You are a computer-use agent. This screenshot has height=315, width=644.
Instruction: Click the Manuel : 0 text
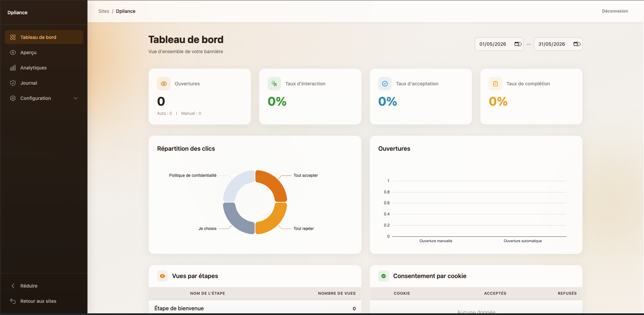pos(191,113)
